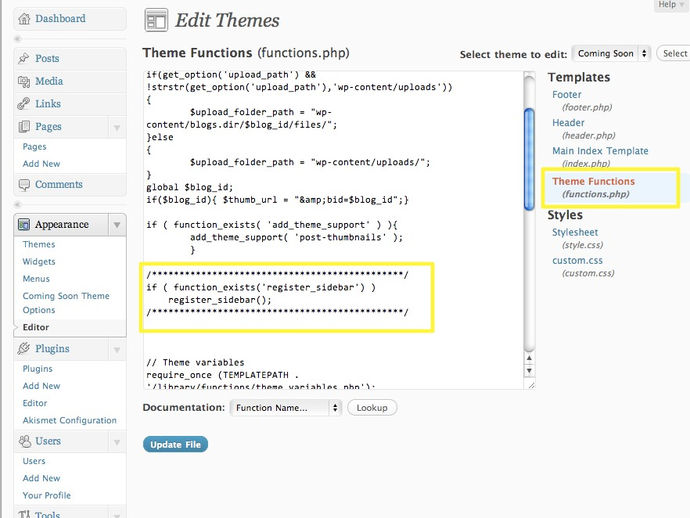Open the Main Index Template file
The image size is (690, 518).
point(600,151)
